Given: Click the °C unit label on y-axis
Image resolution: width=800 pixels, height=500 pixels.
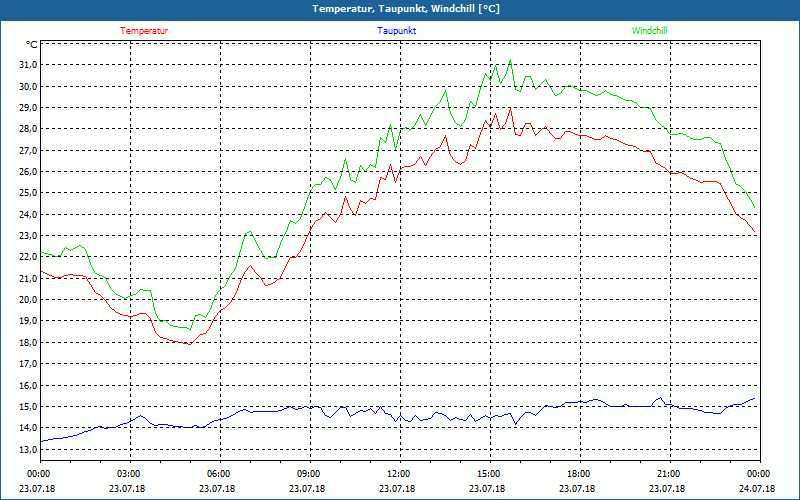Looking at the screenshot, I should (x=32, y=45).
